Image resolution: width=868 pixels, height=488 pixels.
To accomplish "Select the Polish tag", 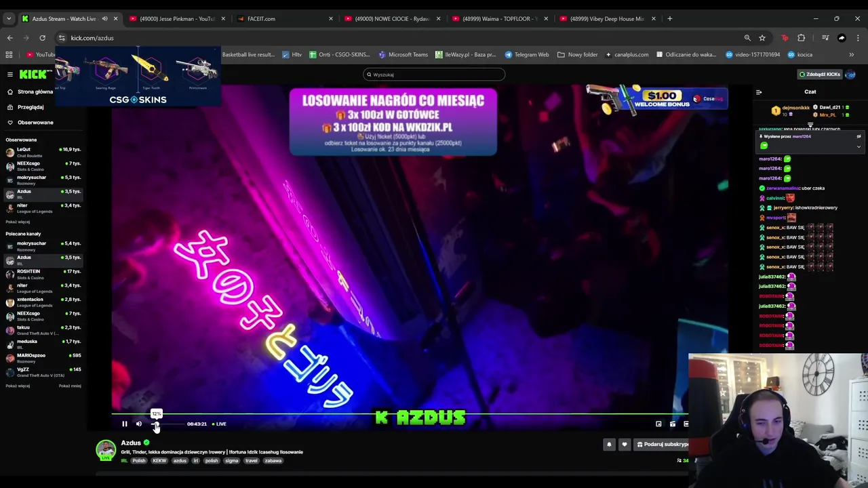I will pyautogui.click(x=139, y=461).
